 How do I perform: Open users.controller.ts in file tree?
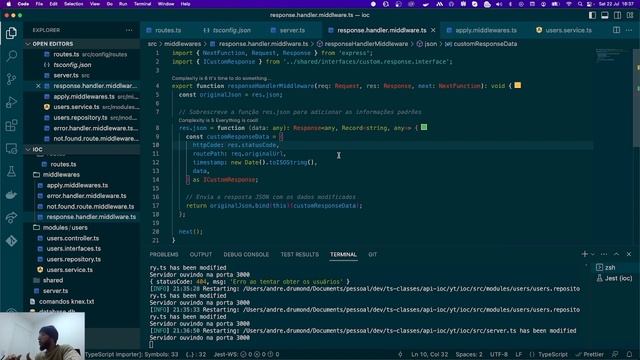pyautogui.click(x=73, y=238)
